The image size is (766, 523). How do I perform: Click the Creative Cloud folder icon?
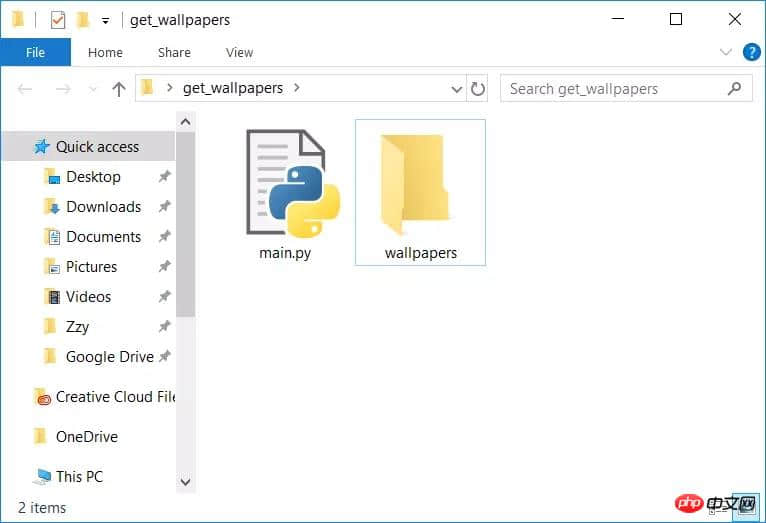pyautogui.click(x=43, y=397)
